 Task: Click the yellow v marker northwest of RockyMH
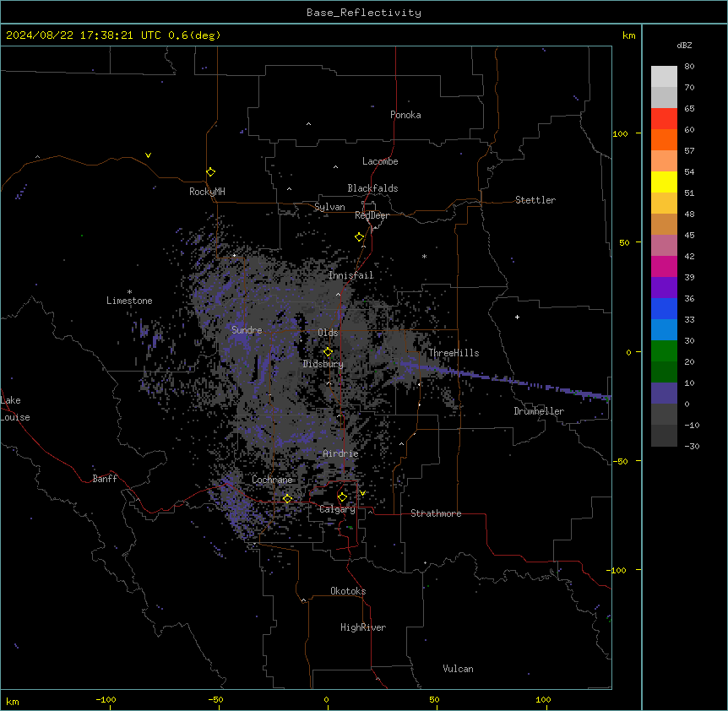click(148, 155)
